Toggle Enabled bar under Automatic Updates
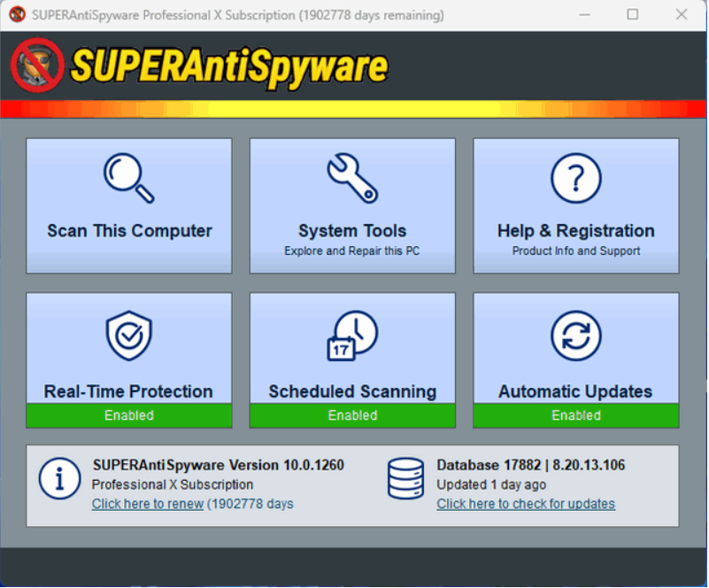This screenshot has width=709, height=588. (575, 415)
